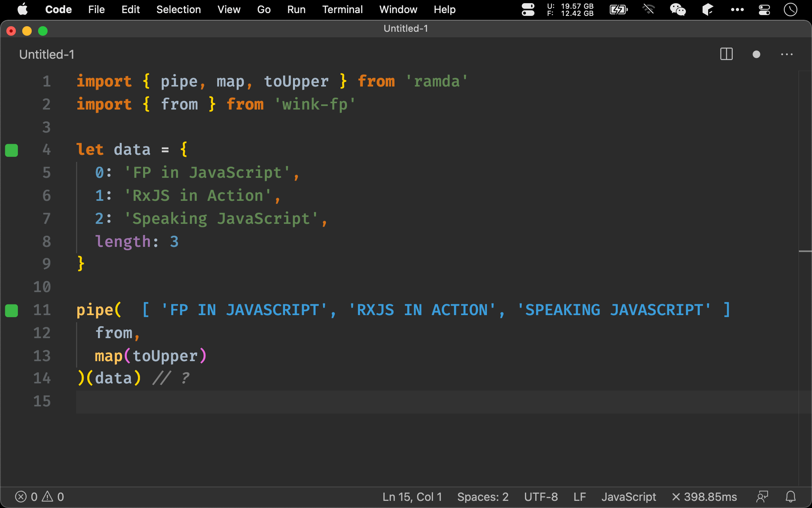812x508 pixels.
Task: Click the 'let' keyword on line 4
Action: point(90,150)
